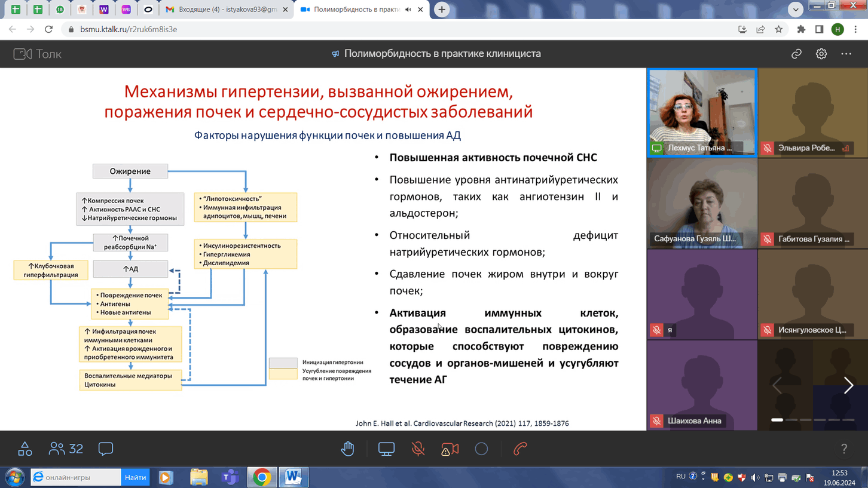The height and width of the screenshot is (488, 868).
Task: Turn on the camera in bottom toolbar
Action: point(450,449)
